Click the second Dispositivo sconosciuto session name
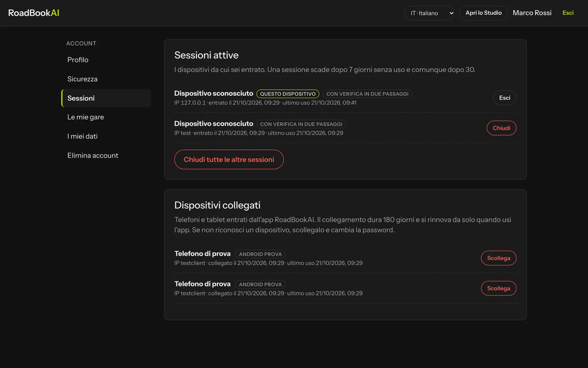Viewport: 588px width, 368px height. pos(214,123)
